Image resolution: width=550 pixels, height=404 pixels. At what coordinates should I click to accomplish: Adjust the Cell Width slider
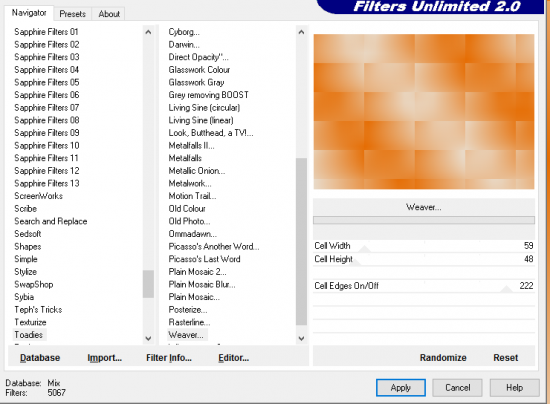(x=424, y=246)
